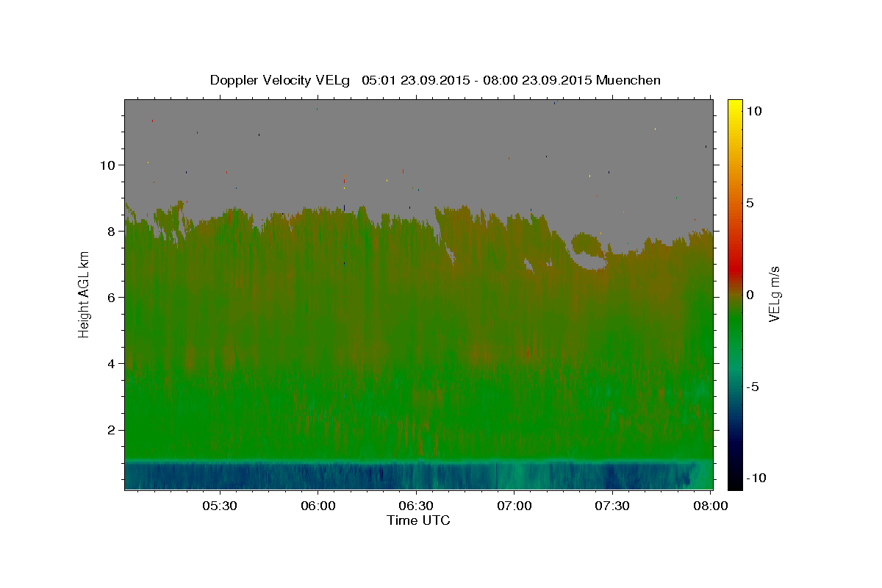
Task: Click the height axis label '6'
Action: pos(112,297)
